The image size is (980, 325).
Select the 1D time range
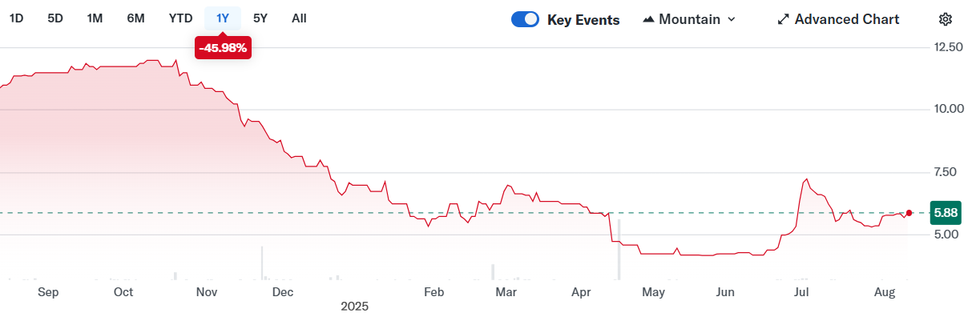tap(16, 18)
